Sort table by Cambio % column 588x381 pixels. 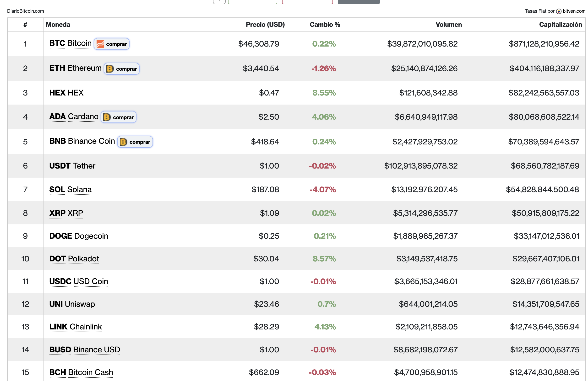click(x=325, y=24)
